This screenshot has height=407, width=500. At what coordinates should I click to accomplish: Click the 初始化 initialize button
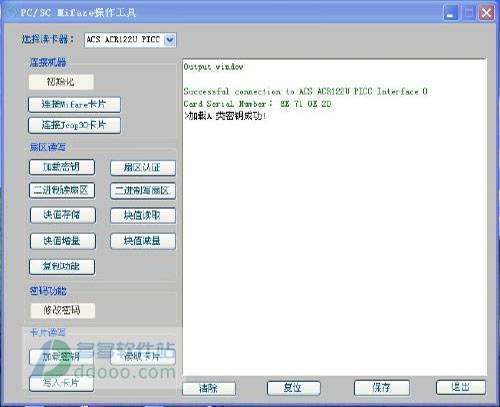coord(61,82)
